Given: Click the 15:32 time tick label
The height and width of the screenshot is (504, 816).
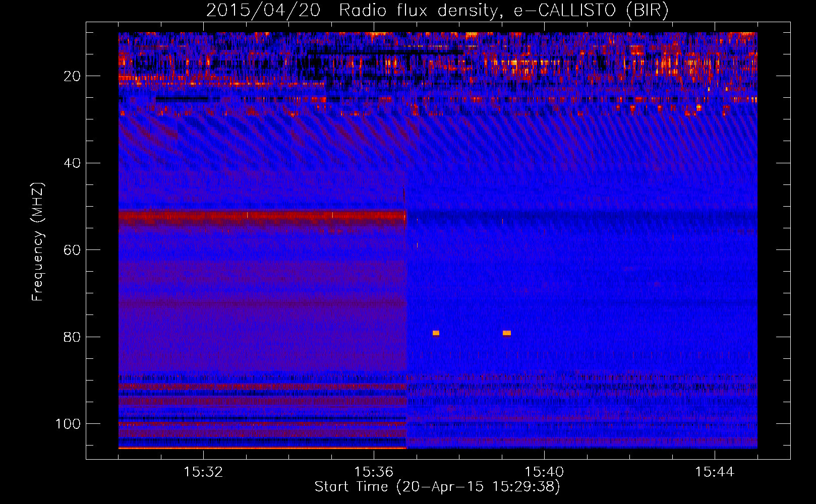Looking at the screenshot, I should pyautogui.click(x=203, y=472).
